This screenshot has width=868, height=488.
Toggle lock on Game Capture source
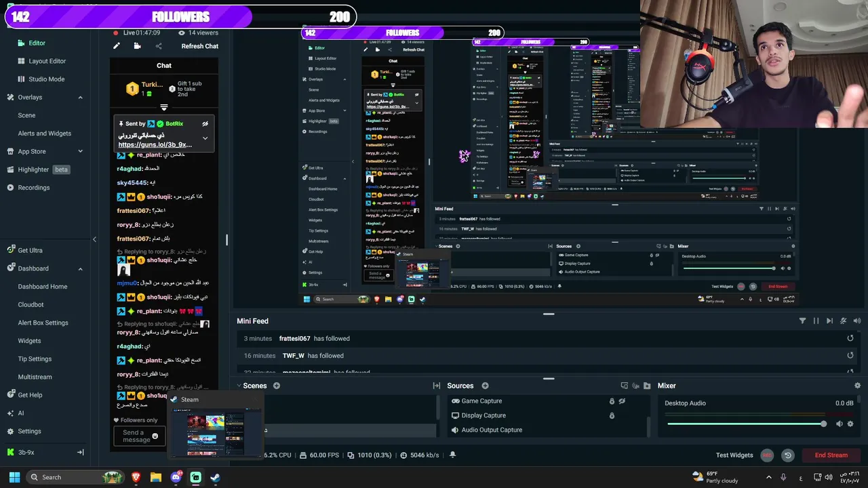click(612, 401)
